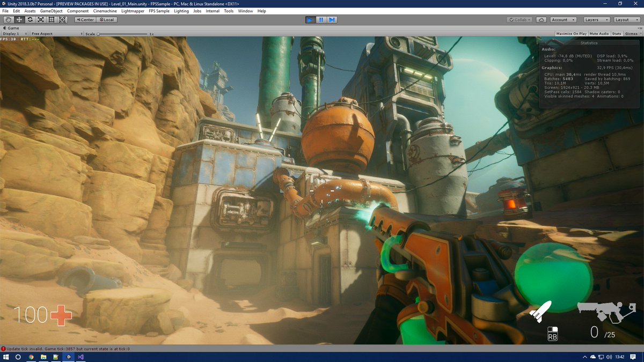Select the Rect transform tool
This screenshot has width=644, height=362.
pos(51,19)
